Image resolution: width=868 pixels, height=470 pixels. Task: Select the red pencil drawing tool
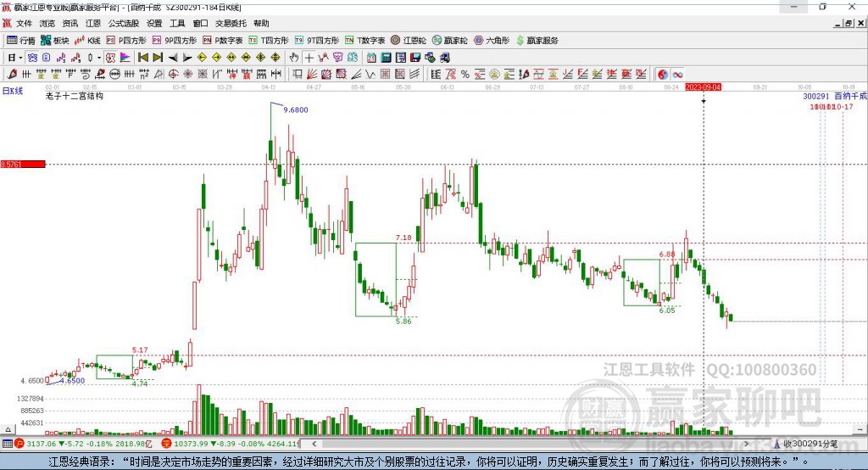point(12,75)
